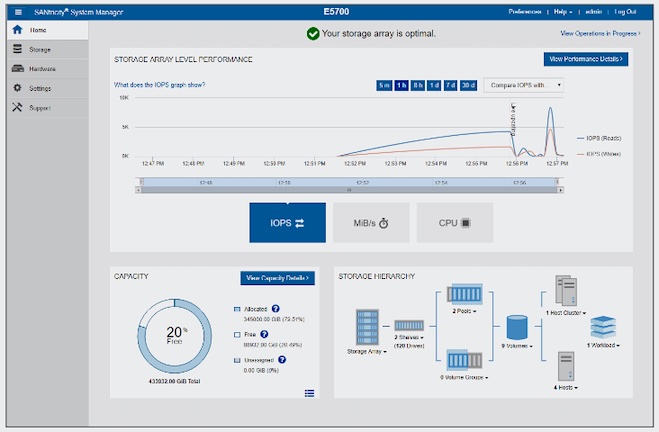This screenshot has width=659, height=432.
Task: Click the graph timeline range slider
Action: pos(348,183)
